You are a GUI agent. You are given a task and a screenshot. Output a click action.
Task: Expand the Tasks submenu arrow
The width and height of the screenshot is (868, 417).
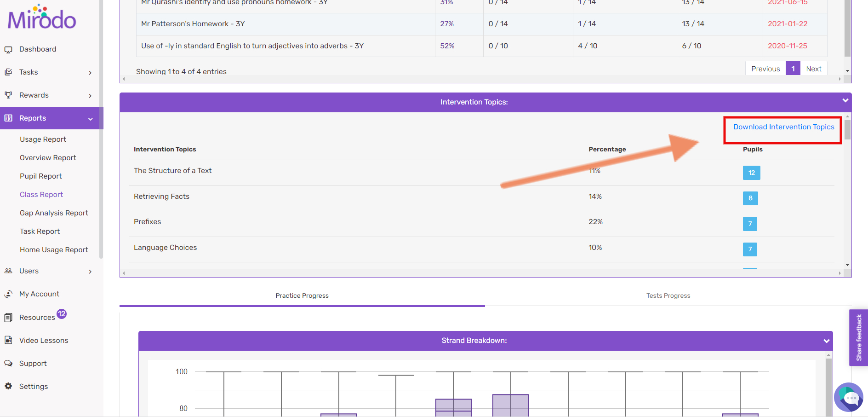point(90,73)
